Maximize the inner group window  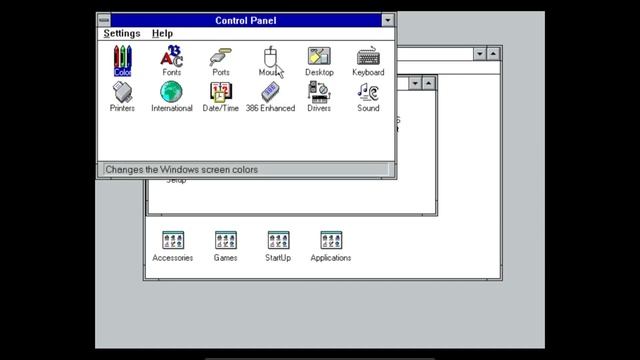click(429, 83)
